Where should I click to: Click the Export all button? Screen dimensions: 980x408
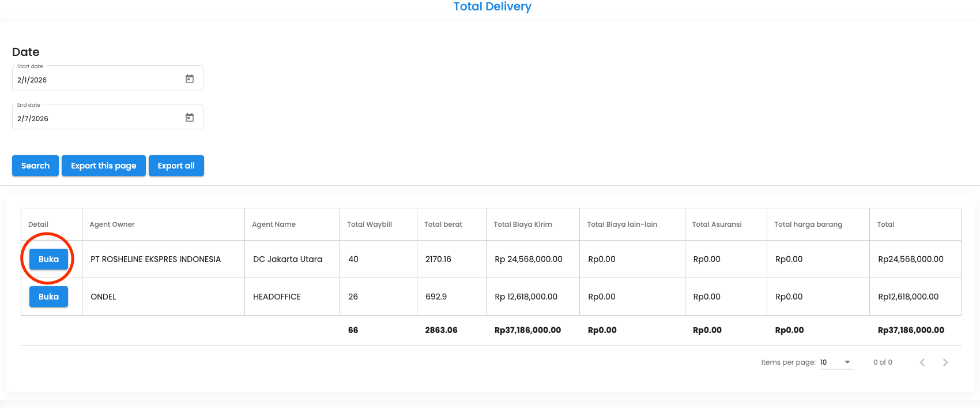tap(176, 166)
